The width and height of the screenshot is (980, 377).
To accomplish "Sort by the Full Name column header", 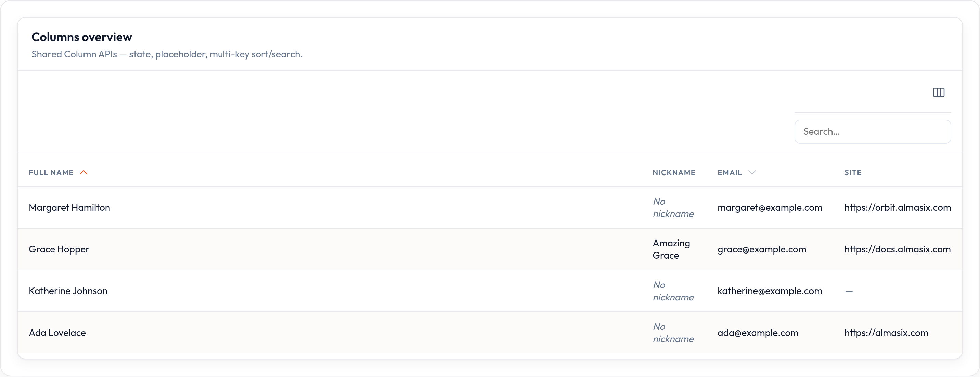I will (x=51, y=173).
